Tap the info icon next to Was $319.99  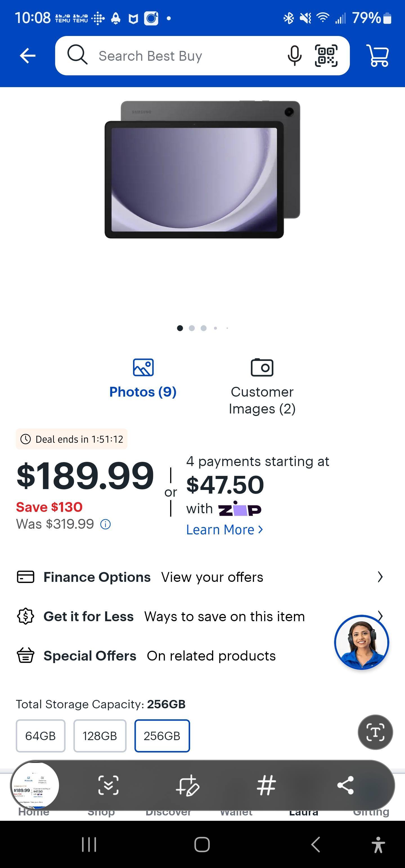[x=105, y=524]
